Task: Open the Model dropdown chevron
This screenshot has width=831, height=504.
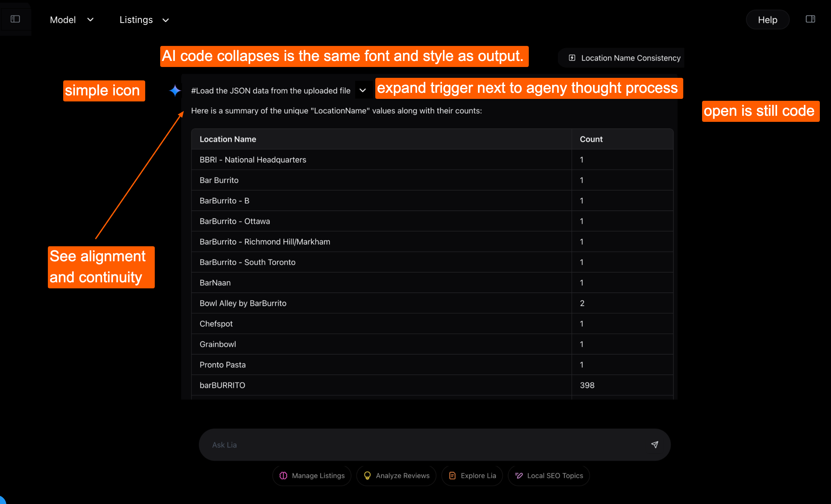Action: coord(90,20)
